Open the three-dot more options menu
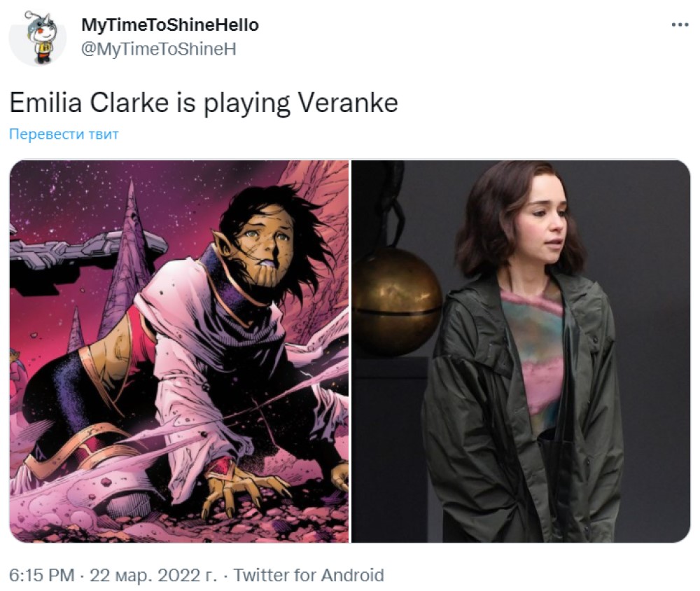Image resolution: width=700 pixels, height=591 pixels. (680, 25)
